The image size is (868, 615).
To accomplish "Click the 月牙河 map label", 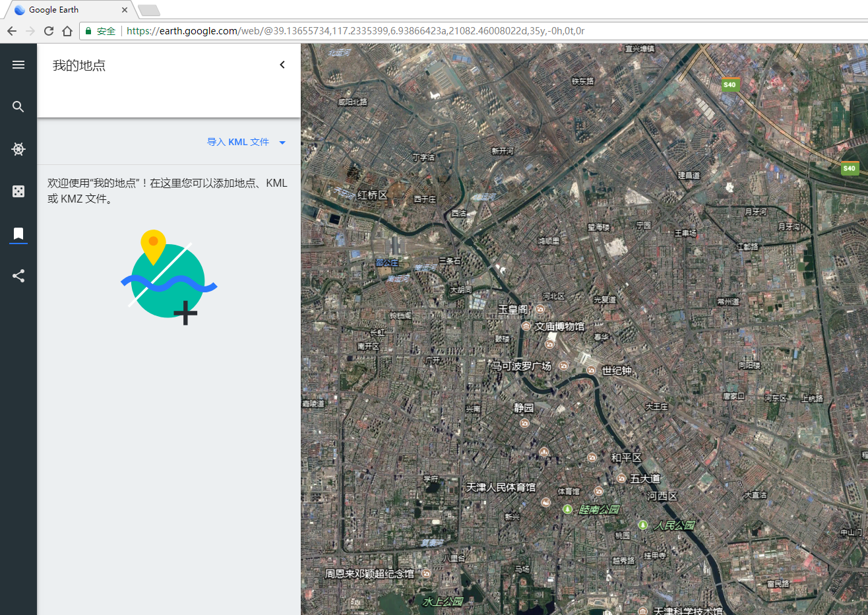I will tap(756, 212).
